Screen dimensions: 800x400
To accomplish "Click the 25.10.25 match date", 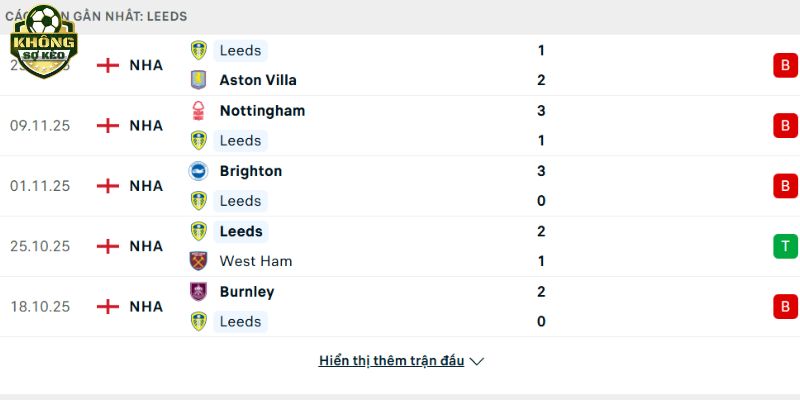I will tap(40, 246).
